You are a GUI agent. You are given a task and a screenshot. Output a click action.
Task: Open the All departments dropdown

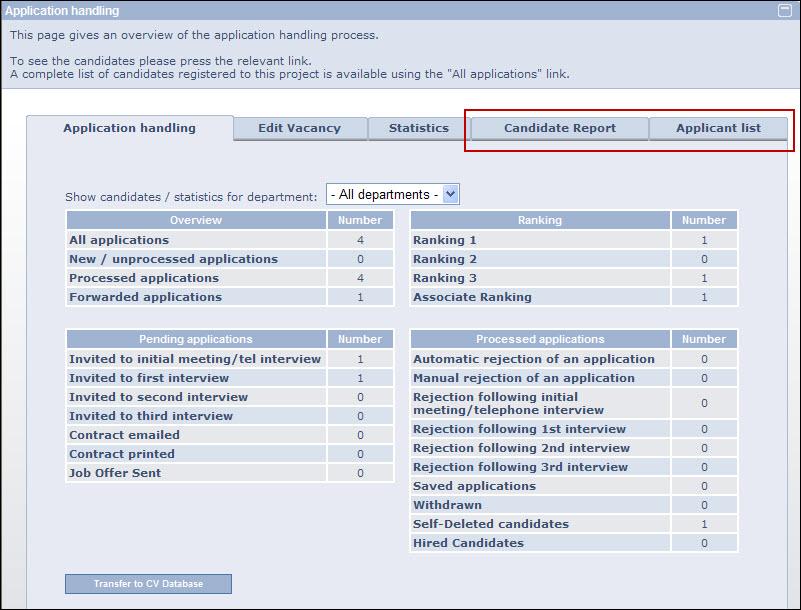tap(393, 194)
